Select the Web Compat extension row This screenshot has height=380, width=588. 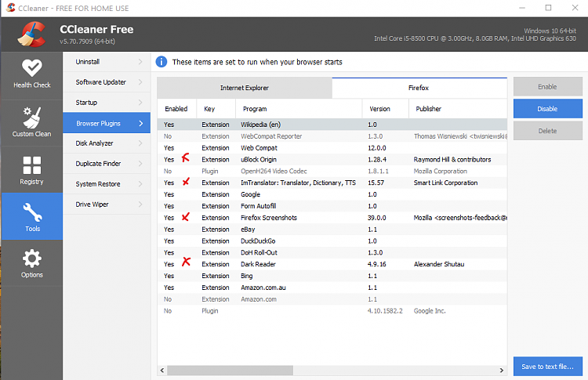[x=332, y=147]
